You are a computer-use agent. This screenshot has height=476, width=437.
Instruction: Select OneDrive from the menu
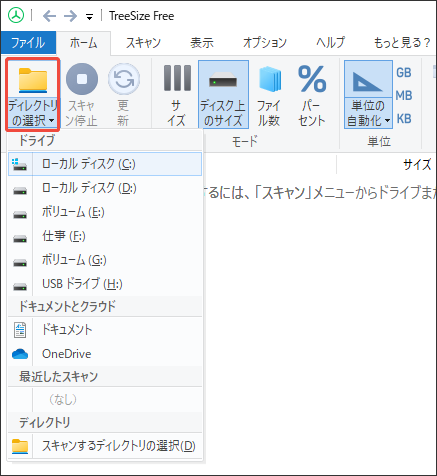105,354
